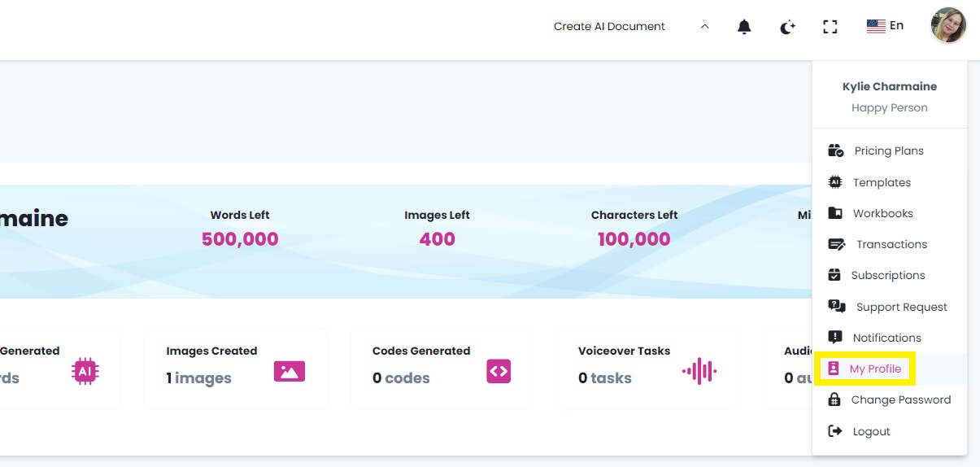Expand the Create AI Document chevron
The width and height of the screenshot is (980, 467).
click(x=704, y=27)
